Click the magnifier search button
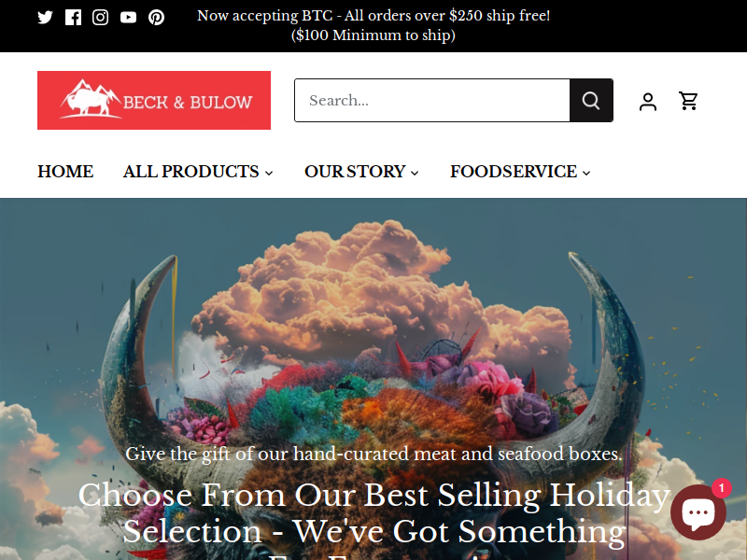This screenshot has height=560, width=747. click(x=591, y=101)
